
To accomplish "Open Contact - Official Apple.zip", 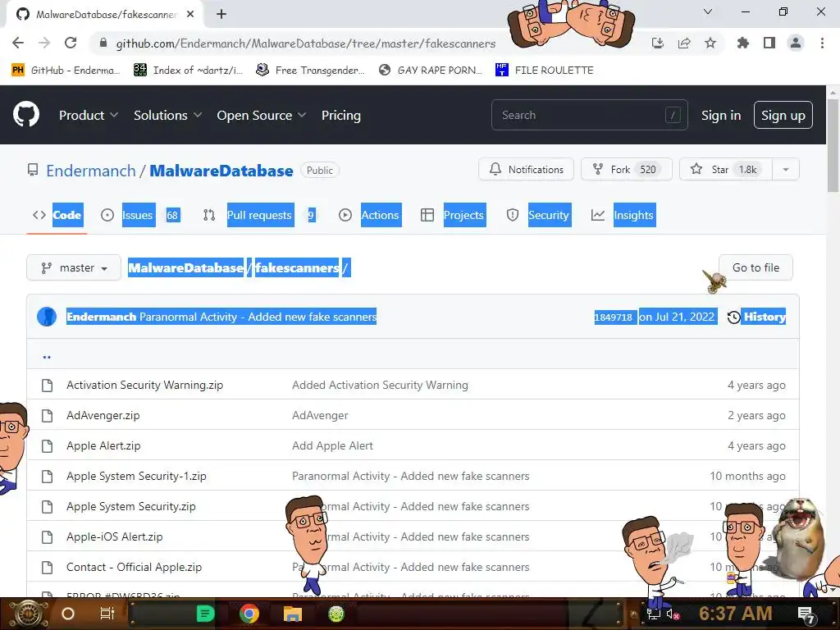I will coord(134,567).
